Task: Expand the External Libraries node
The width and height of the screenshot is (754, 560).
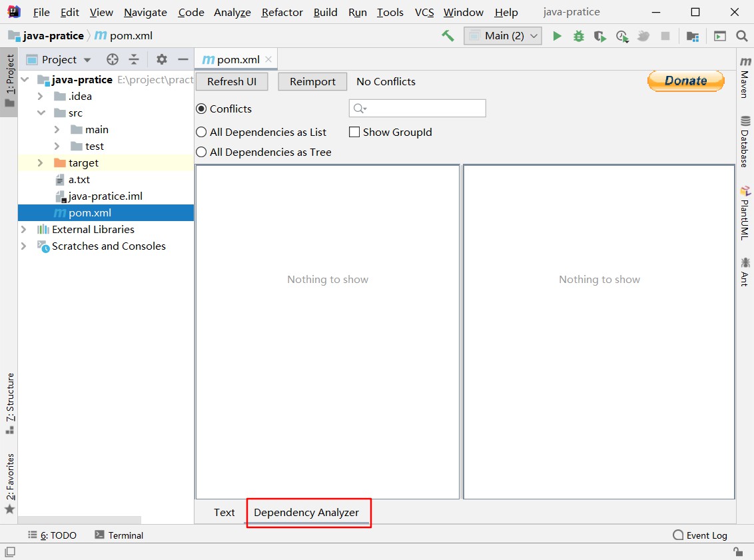Action: pyautogui.click(x=24, y=230)
